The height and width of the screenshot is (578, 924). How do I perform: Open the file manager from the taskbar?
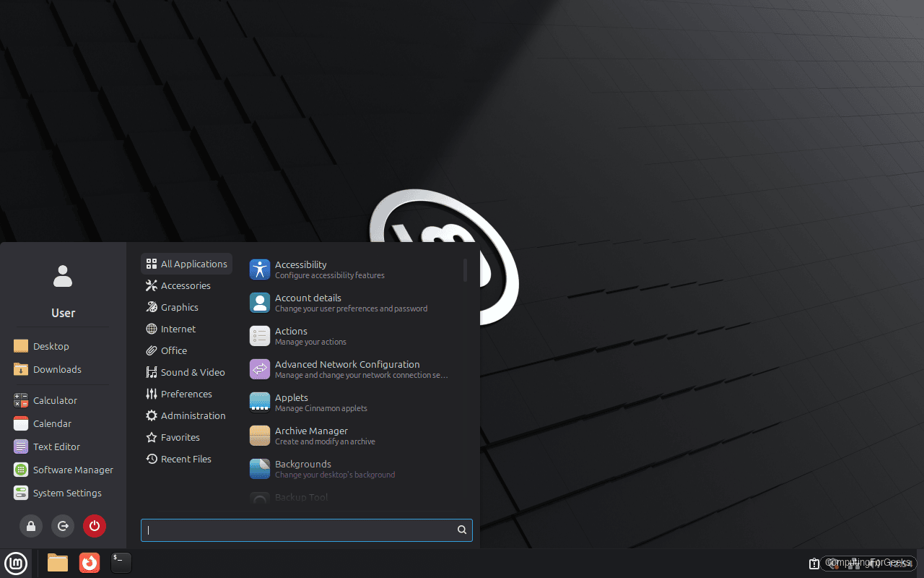(57, 563)
